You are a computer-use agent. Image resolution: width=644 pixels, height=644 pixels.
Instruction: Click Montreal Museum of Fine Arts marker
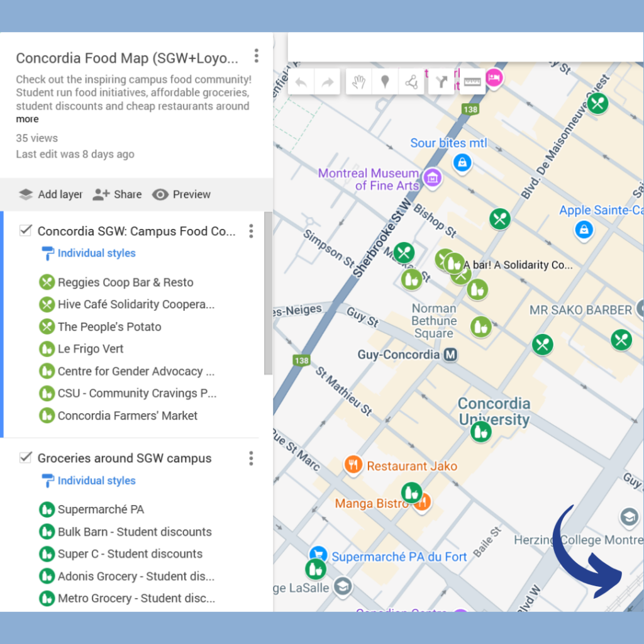(432, 178)
